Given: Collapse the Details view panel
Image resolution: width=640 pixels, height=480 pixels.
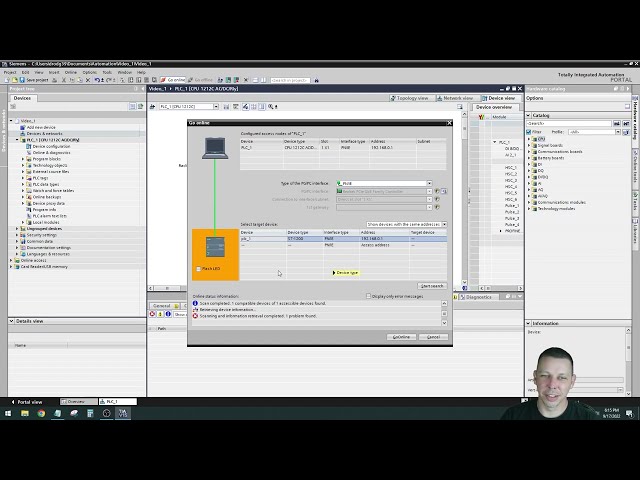Looking at the screenshot, I should click(x=11, y=321).
